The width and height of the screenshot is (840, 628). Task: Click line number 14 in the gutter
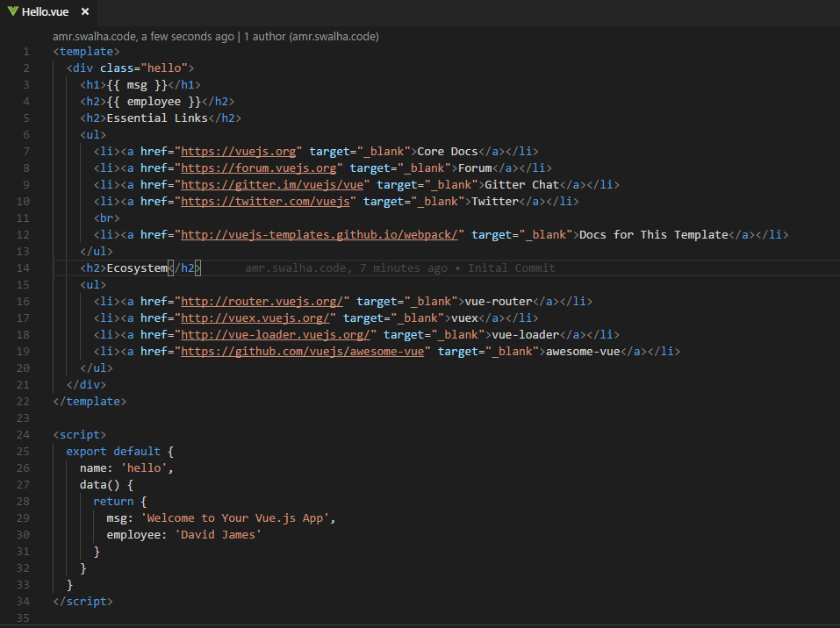click(x=23, y=268)
